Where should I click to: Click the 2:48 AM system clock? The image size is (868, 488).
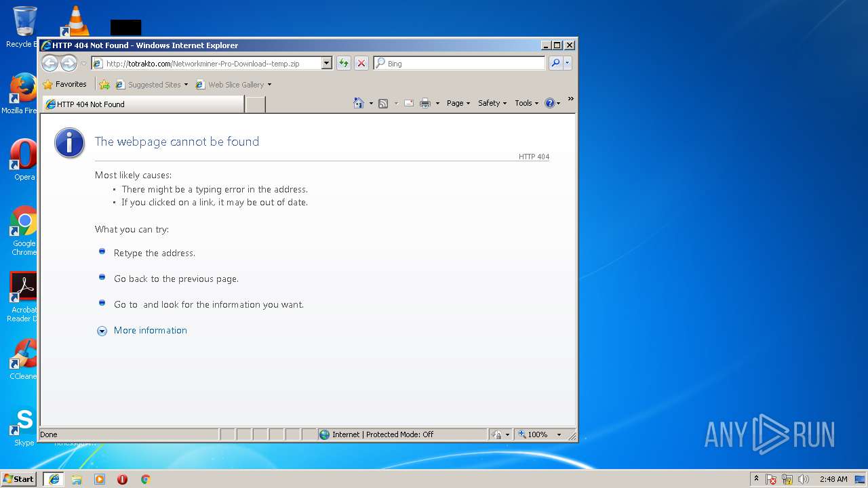[833, 479]
